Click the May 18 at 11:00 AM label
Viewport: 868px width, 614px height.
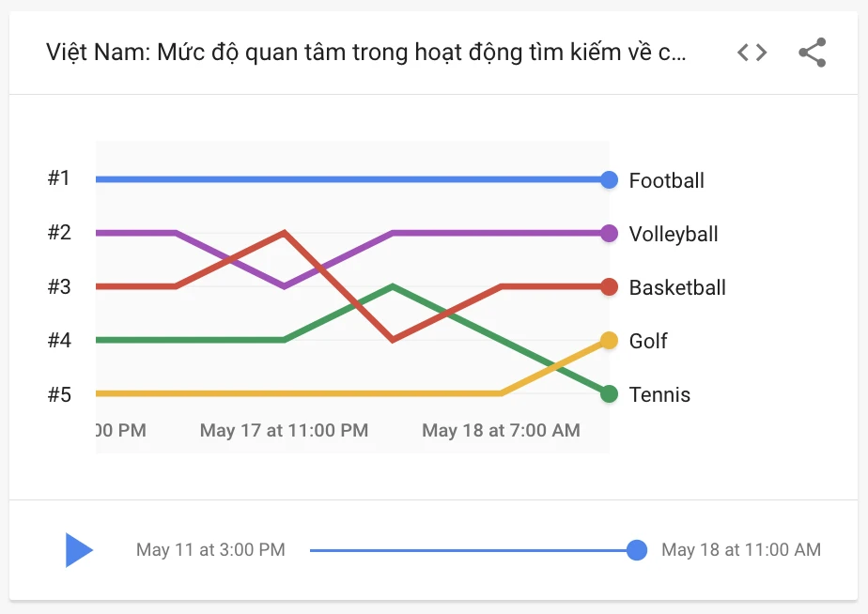(743, 549)
